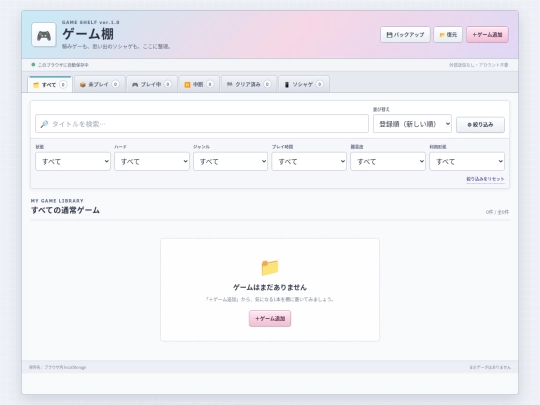Toggle the 絞り込み filter panel button

480,125
